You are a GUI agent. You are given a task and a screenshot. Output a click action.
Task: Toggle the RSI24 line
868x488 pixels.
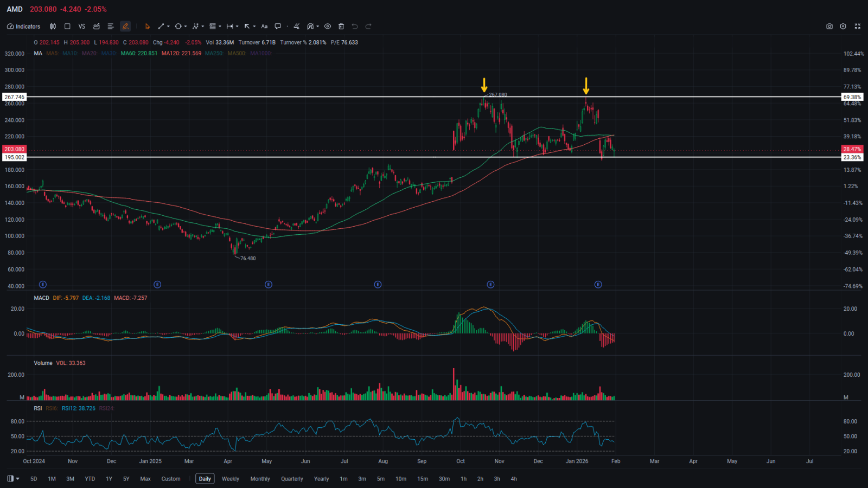pos(106,408)
